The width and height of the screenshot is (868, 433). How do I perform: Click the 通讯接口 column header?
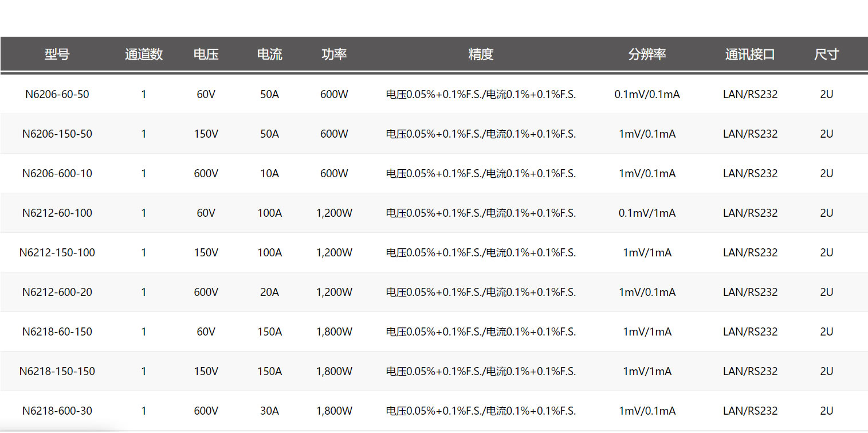pyautogui.click(x=751, y=54)
